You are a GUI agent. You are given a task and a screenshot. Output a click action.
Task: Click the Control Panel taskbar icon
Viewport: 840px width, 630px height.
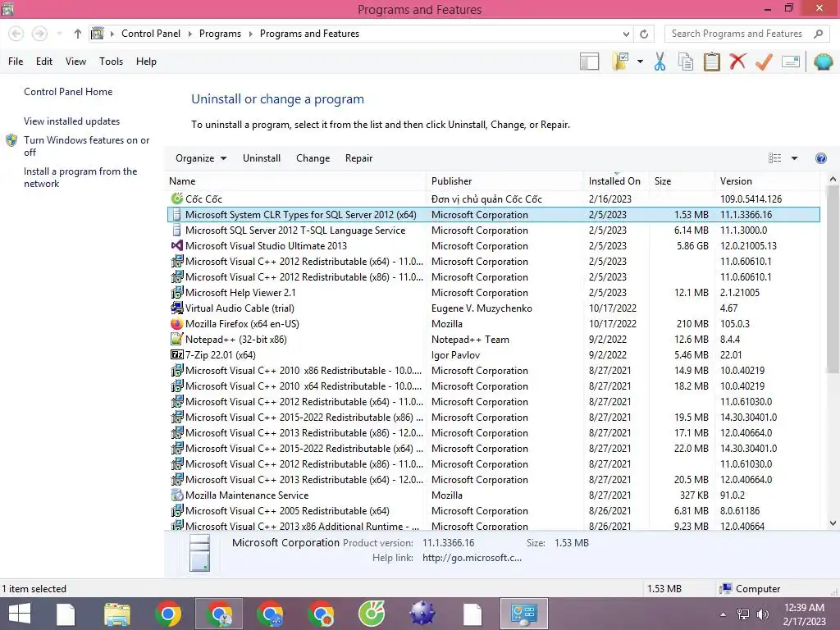523,614
